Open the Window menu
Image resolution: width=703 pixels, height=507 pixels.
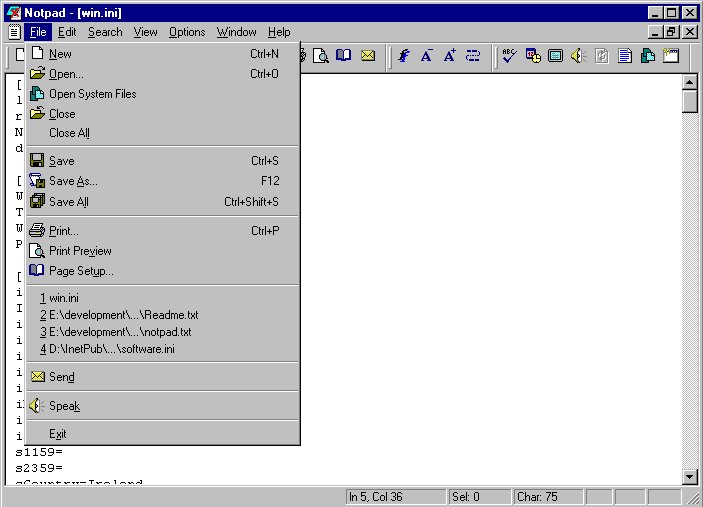tap(236, 32)
